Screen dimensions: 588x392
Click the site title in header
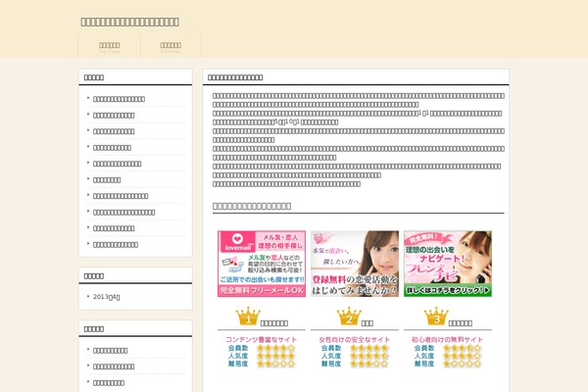129,22
